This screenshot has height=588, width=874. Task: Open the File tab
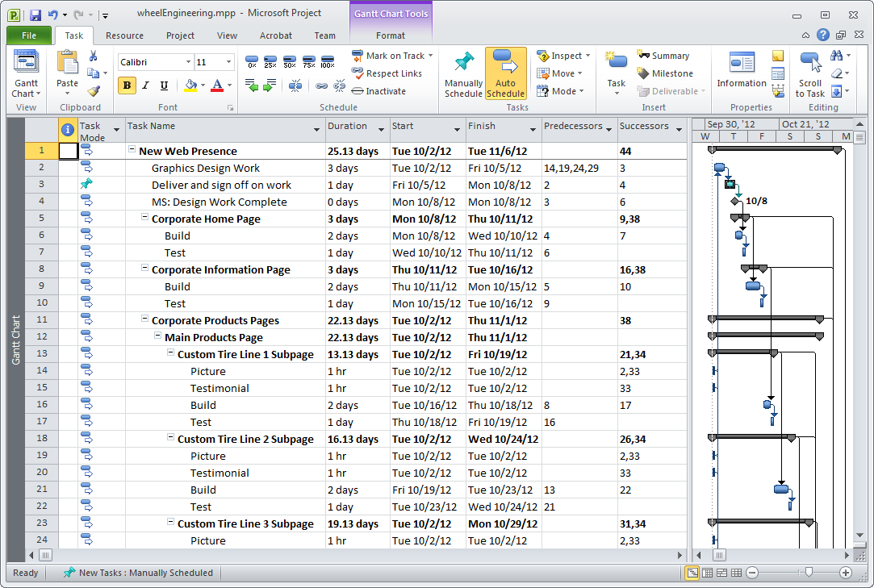(29, 35)
